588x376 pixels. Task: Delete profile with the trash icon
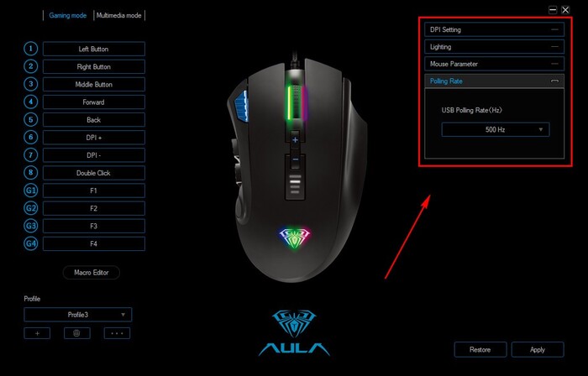(77, 333)
